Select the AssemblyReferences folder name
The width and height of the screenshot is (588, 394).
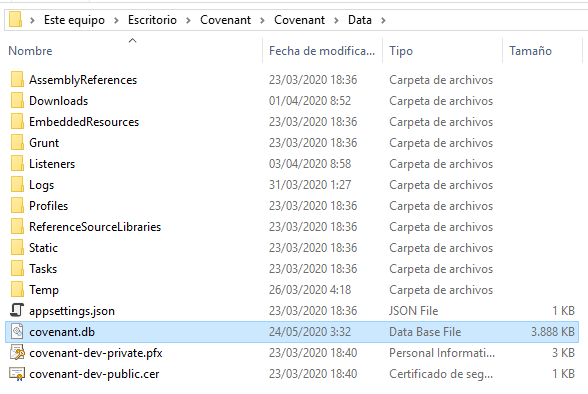(x=83, y=80)
